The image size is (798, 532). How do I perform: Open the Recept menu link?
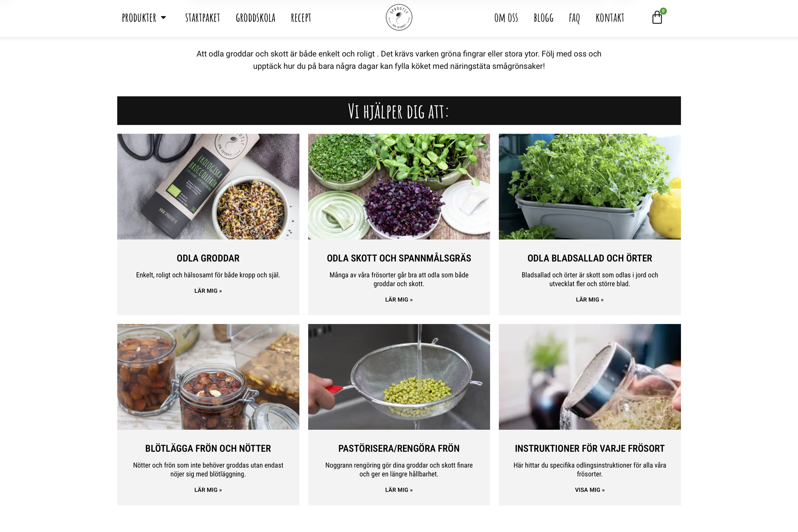pyautogui.click(x=301, y=18)
